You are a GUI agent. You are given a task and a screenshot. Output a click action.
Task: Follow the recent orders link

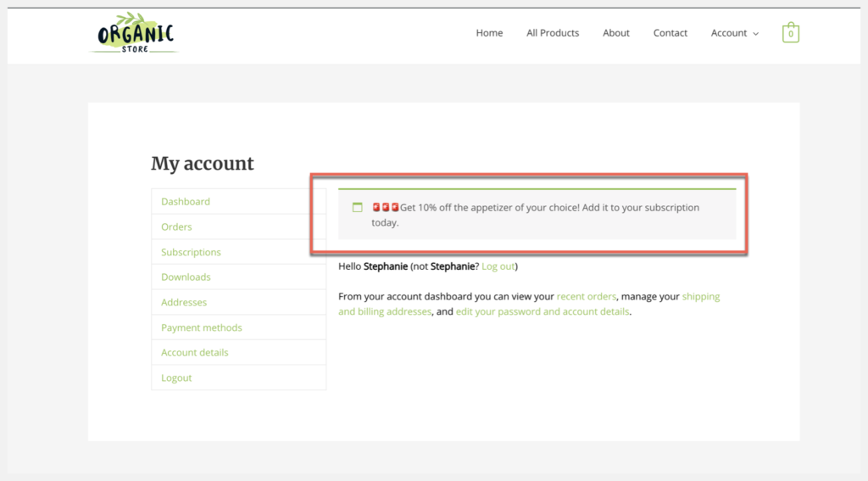587,297
